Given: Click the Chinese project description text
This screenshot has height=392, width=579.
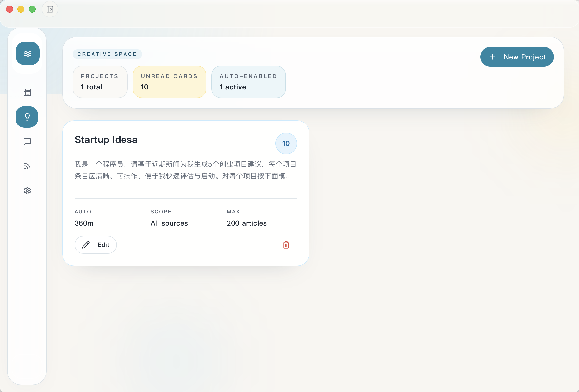Looking at the screenshot, I should point(185,170).
